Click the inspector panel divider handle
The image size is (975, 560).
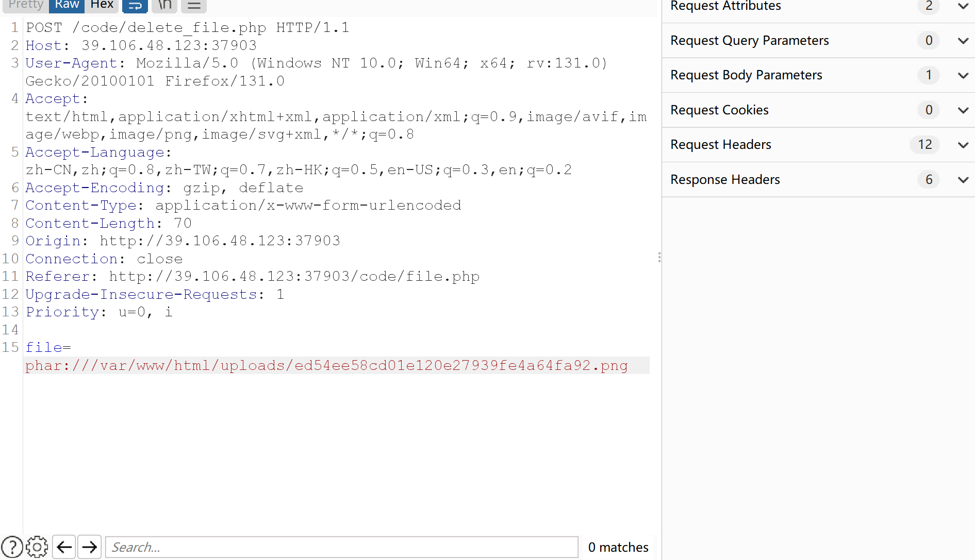tap(659, 258)
